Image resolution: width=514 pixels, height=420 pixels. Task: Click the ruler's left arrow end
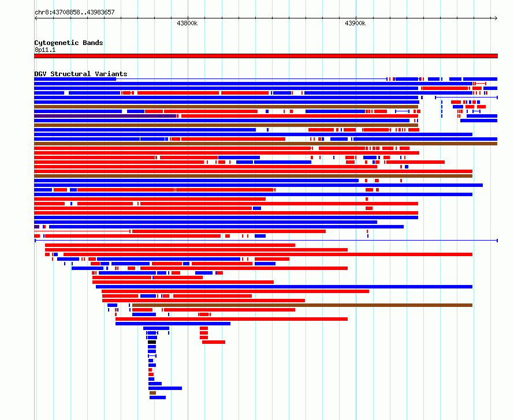(x=36, y=18)
